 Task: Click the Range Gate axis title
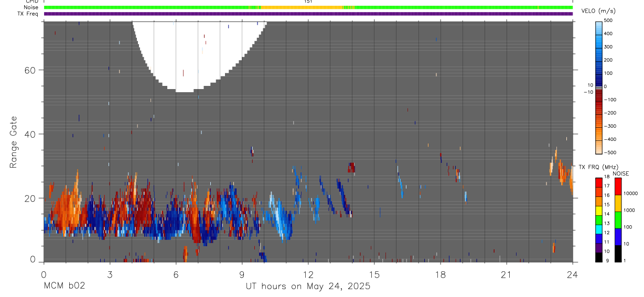(x=14, y=142)
